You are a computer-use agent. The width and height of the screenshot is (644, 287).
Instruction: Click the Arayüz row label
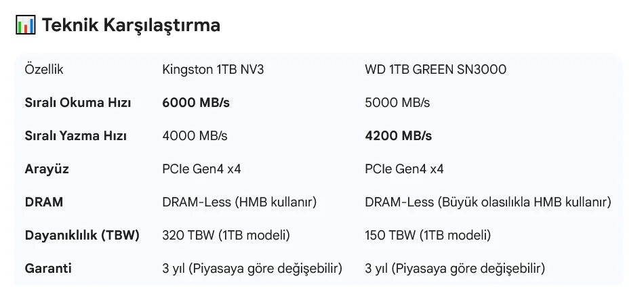pyautogui.click(x=47, y=169)
